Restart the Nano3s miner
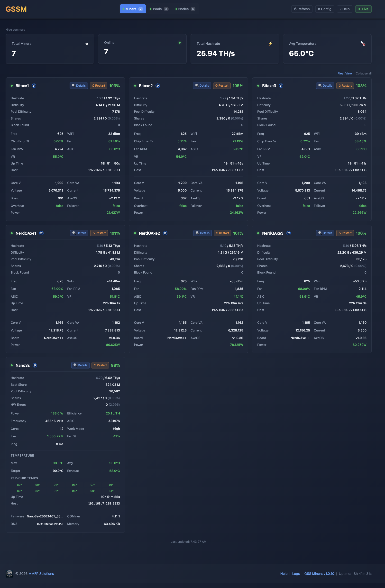The height and width of the screenshot is (588, 385). [100, 365]
